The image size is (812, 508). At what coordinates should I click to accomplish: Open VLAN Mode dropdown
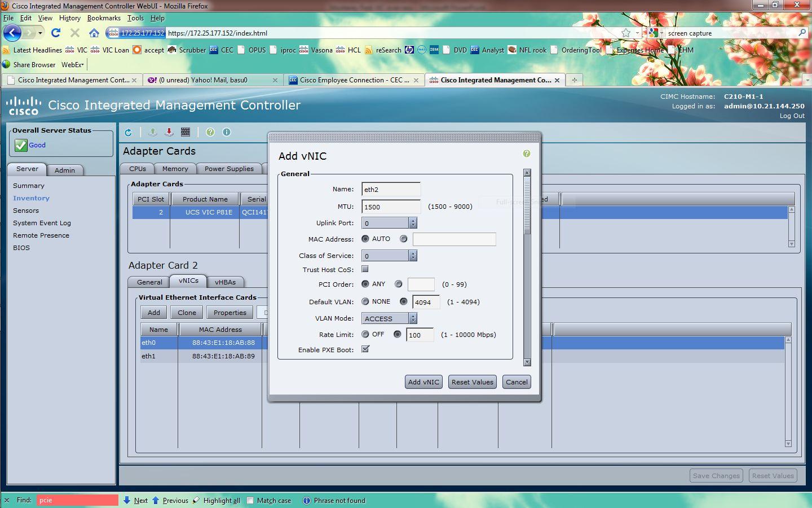tap(389, 318)
